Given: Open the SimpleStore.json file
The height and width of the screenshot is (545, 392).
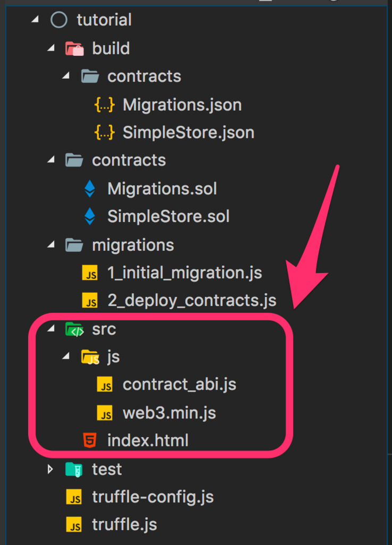Looking at the screenshot, I should tap(188, 133).
